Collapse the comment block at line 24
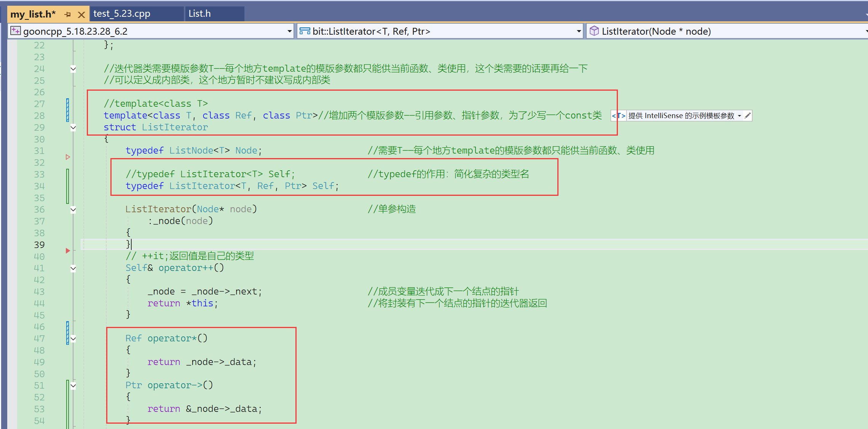This screenshot has height=429, width=868. (x=73, y=69)
